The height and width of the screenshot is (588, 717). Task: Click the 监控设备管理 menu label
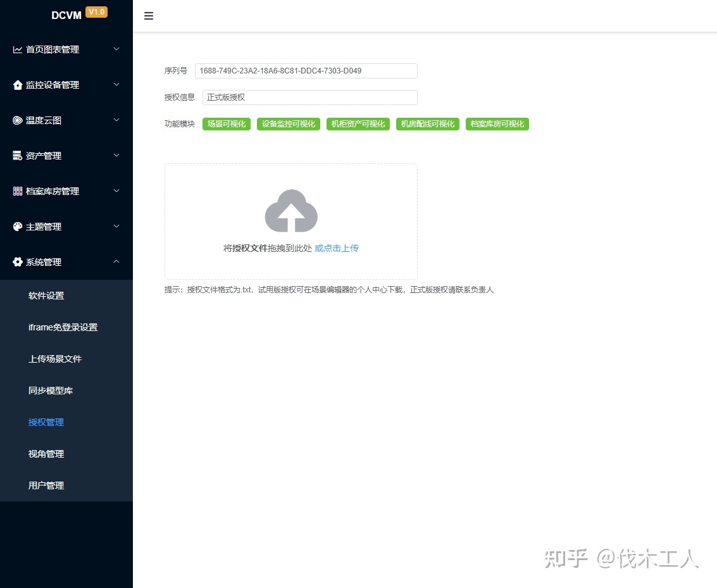(x=53, y=85)
